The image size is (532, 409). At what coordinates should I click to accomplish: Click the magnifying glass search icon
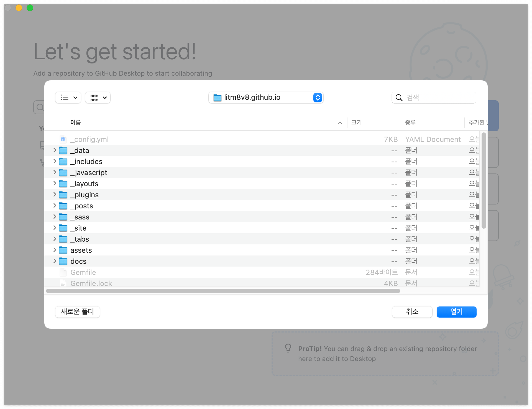[399, 98]
